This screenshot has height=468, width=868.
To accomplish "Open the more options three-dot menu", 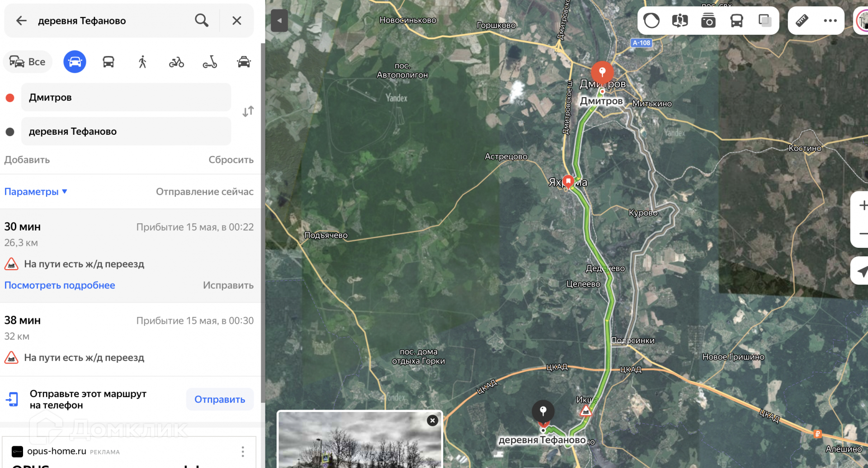I will pyautogui.click(x=830, y=21).
